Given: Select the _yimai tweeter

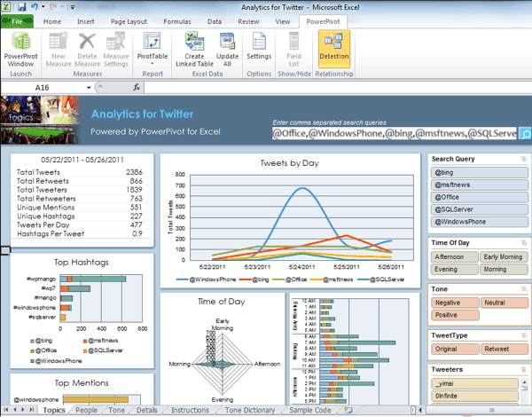Looking at the screenshot, I should [474, 383].
